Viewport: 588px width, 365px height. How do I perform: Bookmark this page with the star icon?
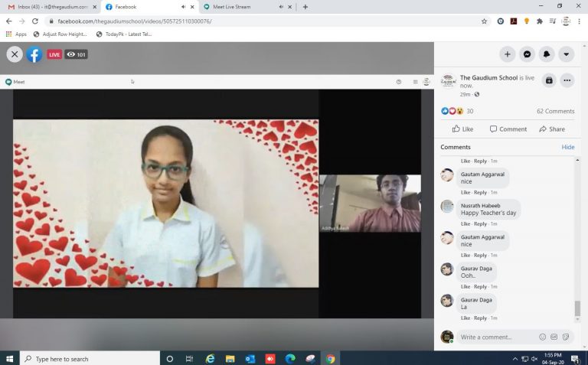point(484,21)
